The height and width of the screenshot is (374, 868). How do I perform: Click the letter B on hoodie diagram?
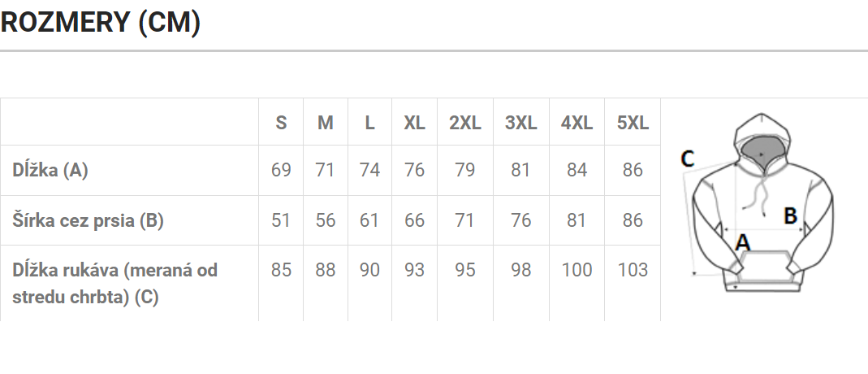[x=791, y=215]
